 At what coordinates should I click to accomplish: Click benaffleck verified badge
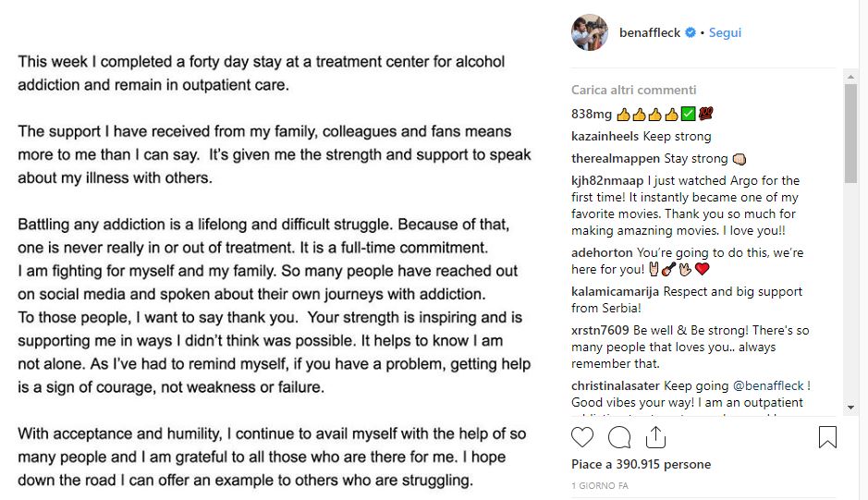[690, 33]
